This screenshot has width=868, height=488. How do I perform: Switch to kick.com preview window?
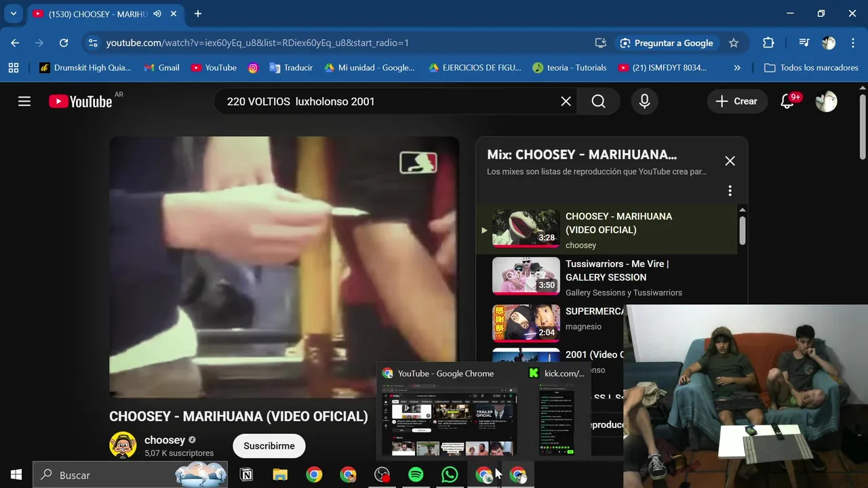click(x=557, y=412)
